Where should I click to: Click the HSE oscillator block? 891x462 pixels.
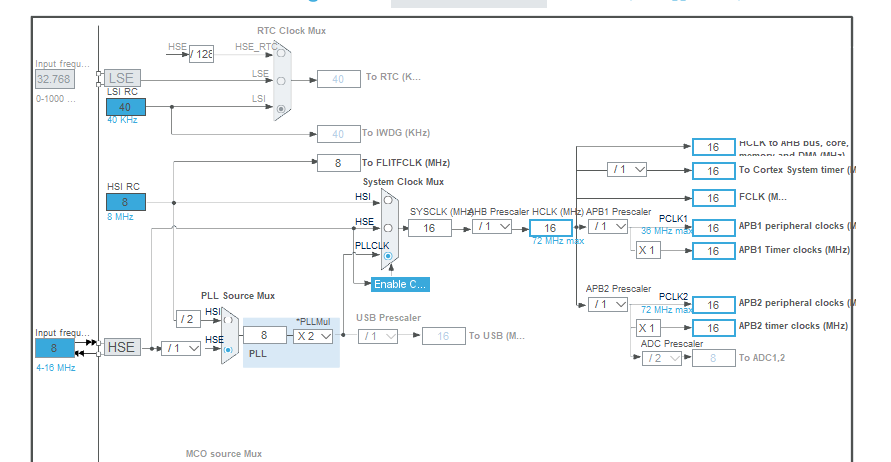pyautogui.click(x=122, y=347)
